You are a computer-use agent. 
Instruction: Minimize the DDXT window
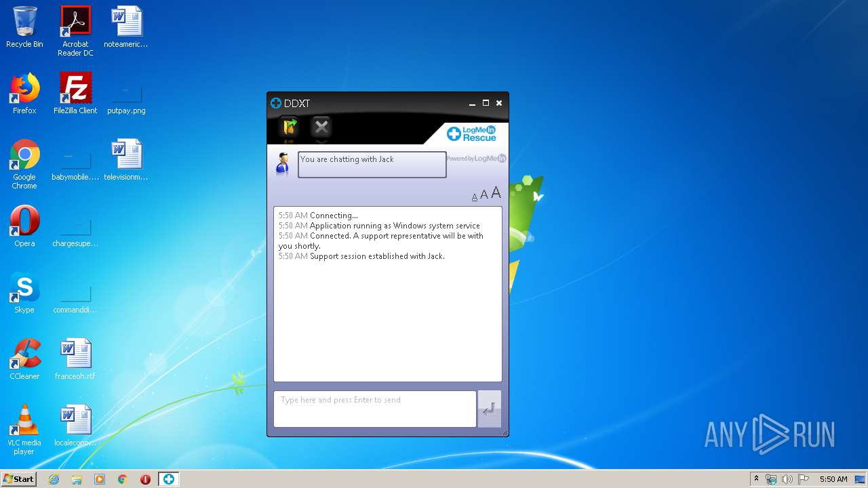pos(473,103)
